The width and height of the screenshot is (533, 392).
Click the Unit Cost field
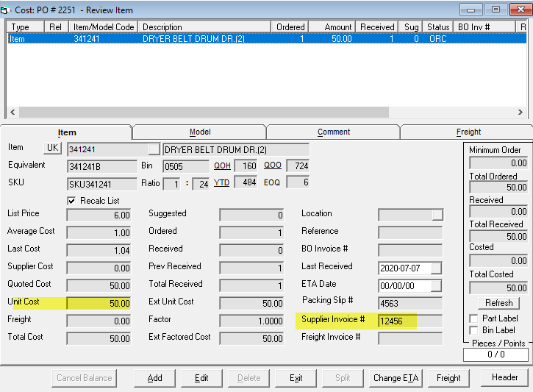(x=99, y=303)
